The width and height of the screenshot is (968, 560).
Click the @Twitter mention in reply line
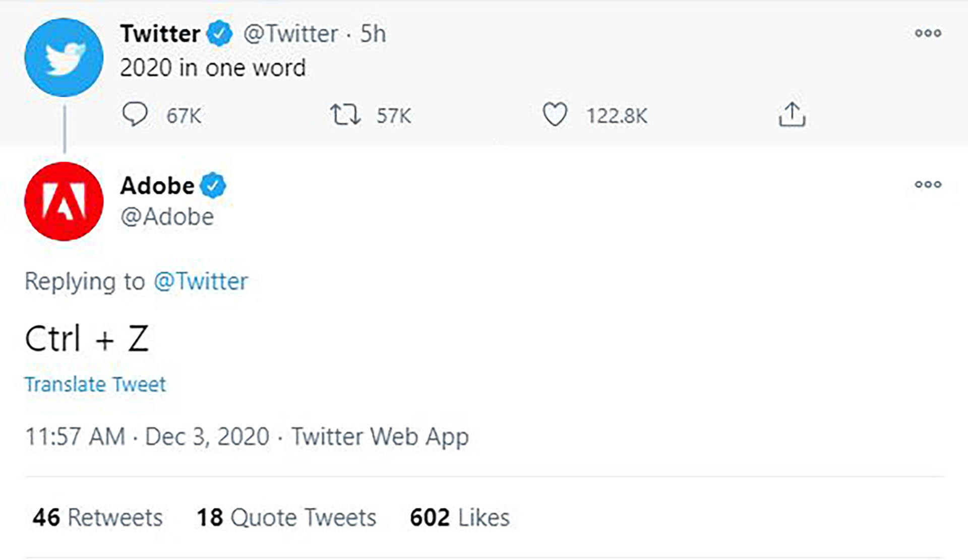201,281
